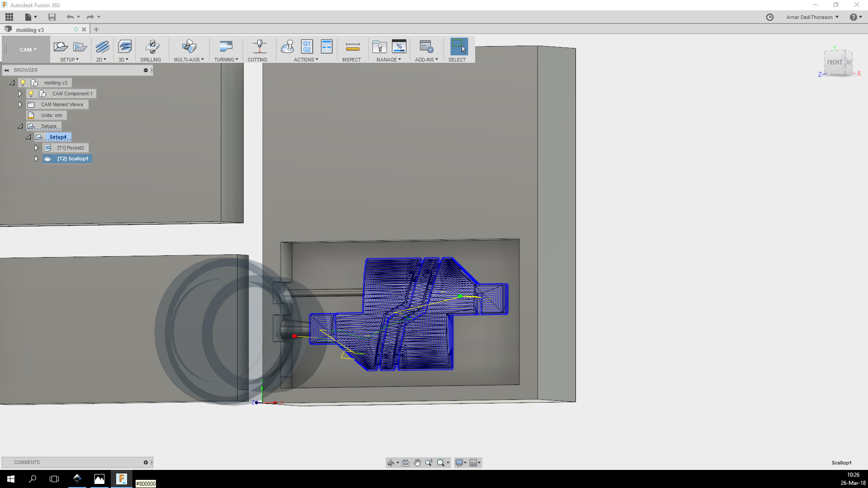The height and width of the screenshot is (488, 868).
Task: Switch to the molding v3 document tab
Action: pos(30,30)
